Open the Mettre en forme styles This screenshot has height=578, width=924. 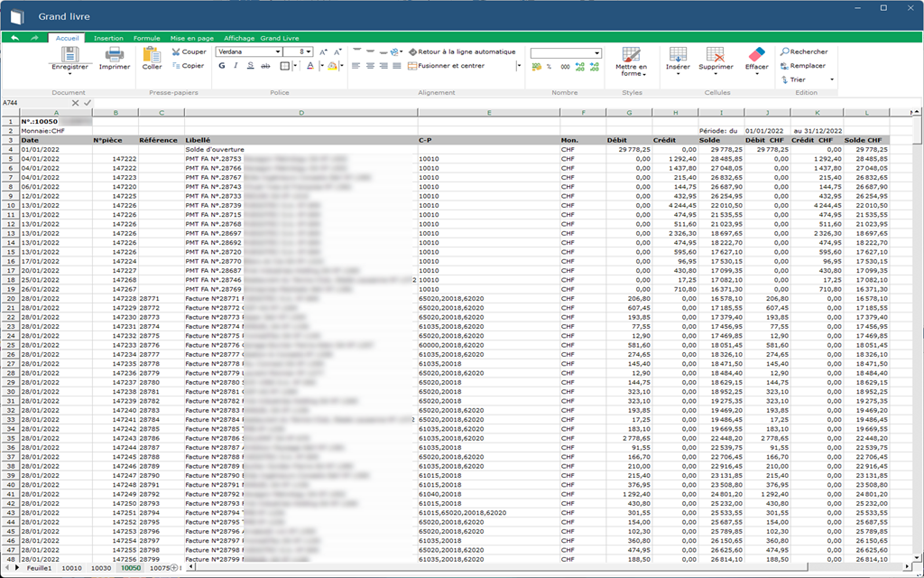(631, 61)
